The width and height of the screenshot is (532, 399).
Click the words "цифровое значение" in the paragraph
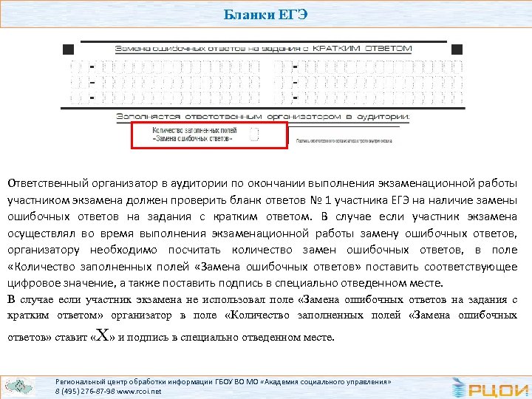[61, 283]
